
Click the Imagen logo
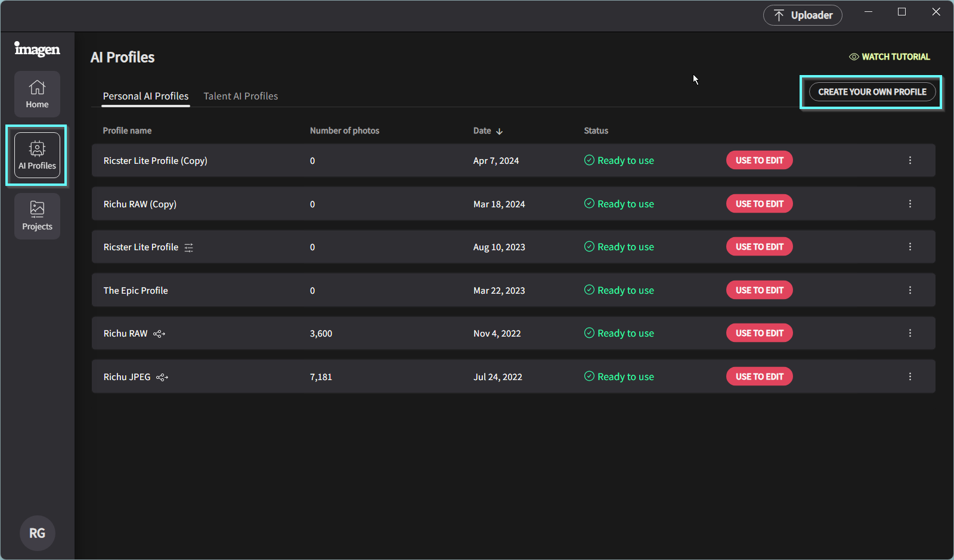(37, 49)
